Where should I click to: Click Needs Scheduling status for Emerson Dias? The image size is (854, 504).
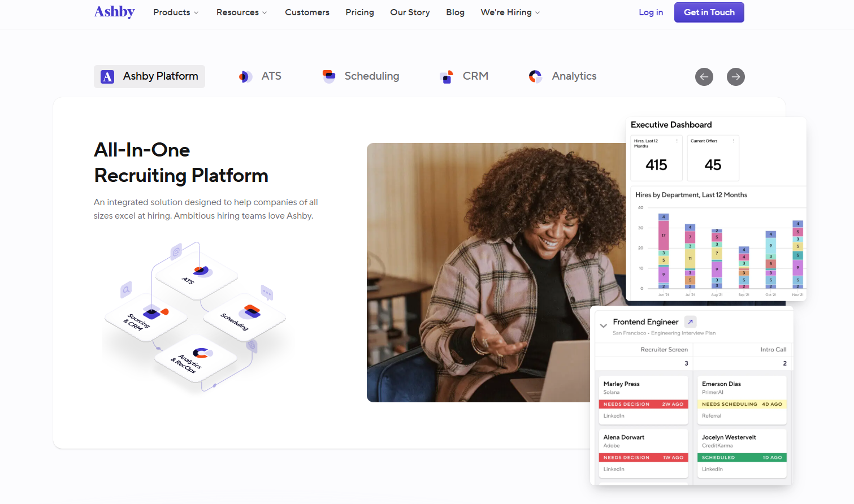point(742,404)
